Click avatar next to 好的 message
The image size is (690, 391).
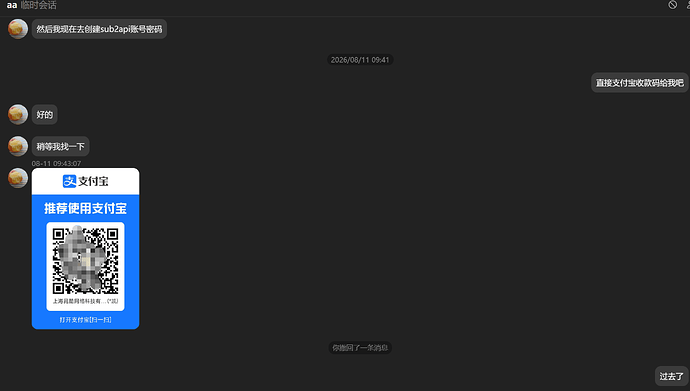[18, 114]
